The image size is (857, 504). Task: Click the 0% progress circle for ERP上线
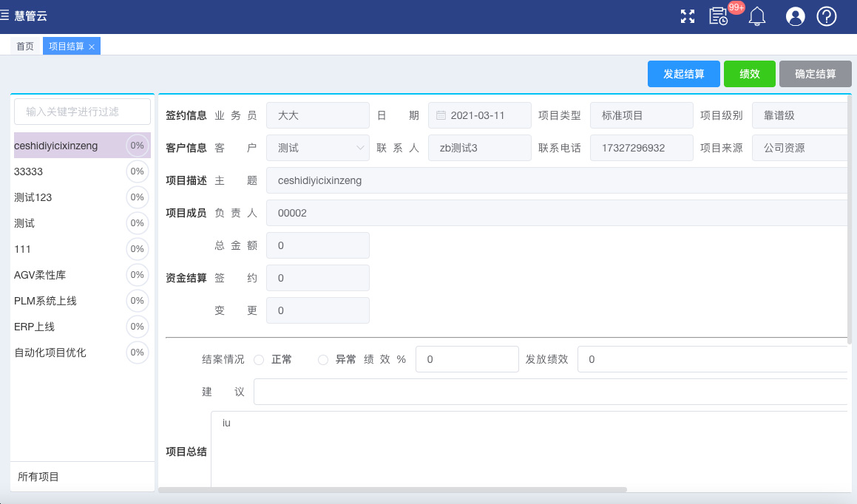click(x=138, y=327)
